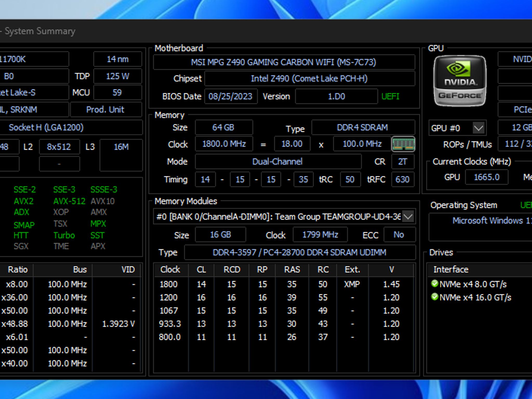Click the Dual-Channel mode field

[278, 162]
